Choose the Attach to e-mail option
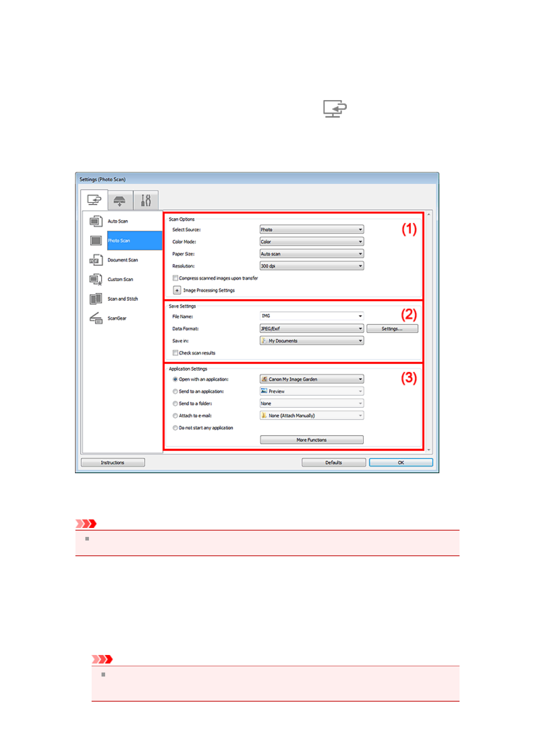The height and width of the screenshot is (756, 535). point(175,416)
